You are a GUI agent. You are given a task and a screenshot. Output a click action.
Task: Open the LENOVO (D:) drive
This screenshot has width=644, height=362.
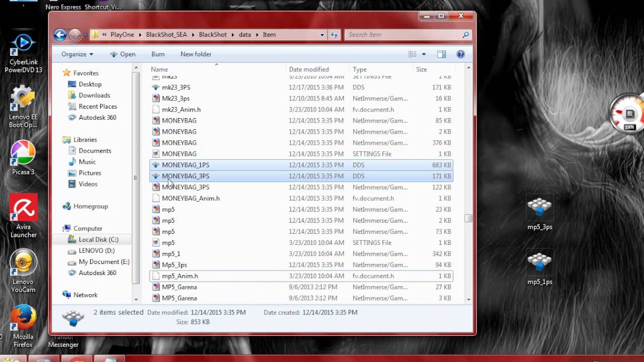click(97, 250)
